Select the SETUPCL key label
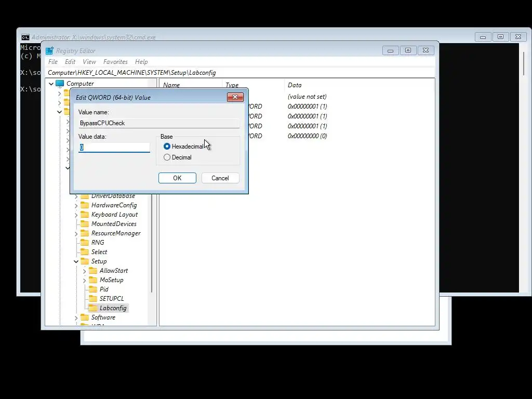 [112, 299]
